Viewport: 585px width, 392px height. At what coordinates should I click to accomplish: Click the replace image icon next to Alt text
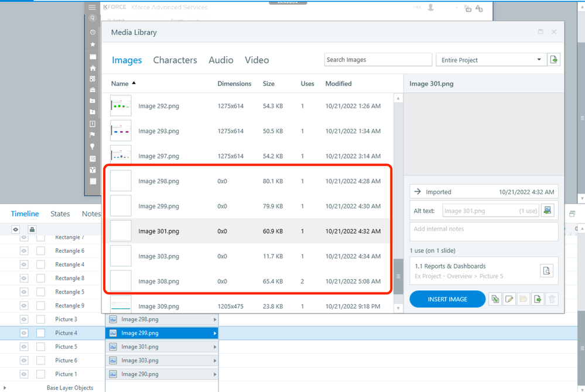pos(548,211)
